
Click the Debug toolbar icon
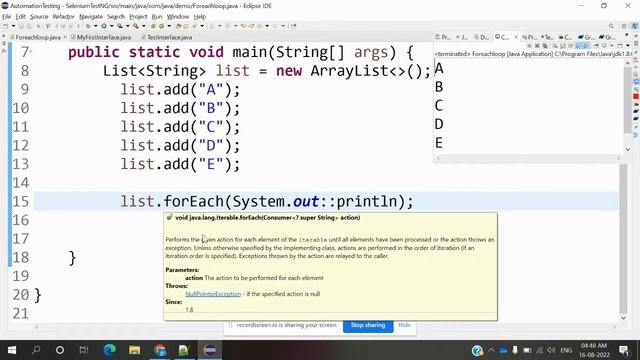point(88,26)
